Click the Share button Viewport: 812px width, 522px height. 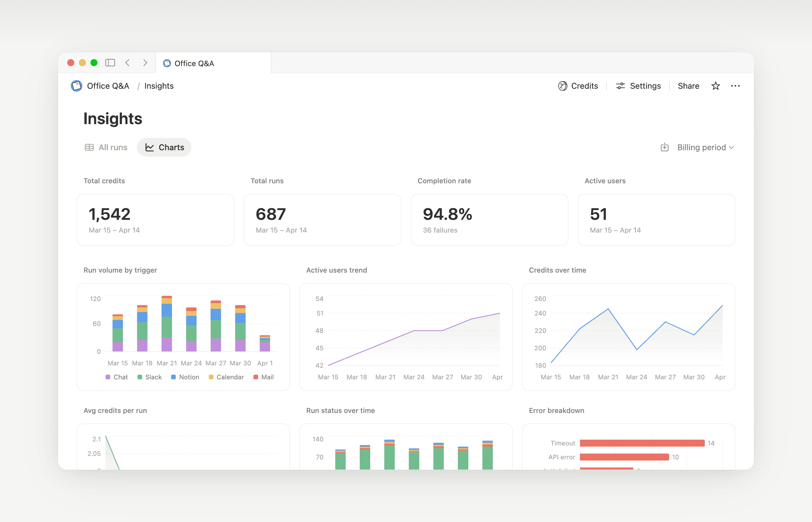pyautogui.click(x=688, y=86)
